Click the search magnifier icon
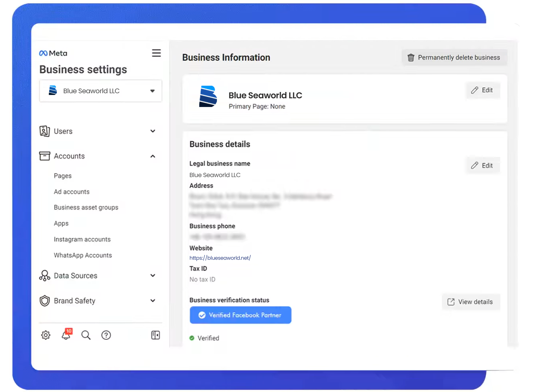The height and width of the screenshot is (392, 533). point(86,335)
